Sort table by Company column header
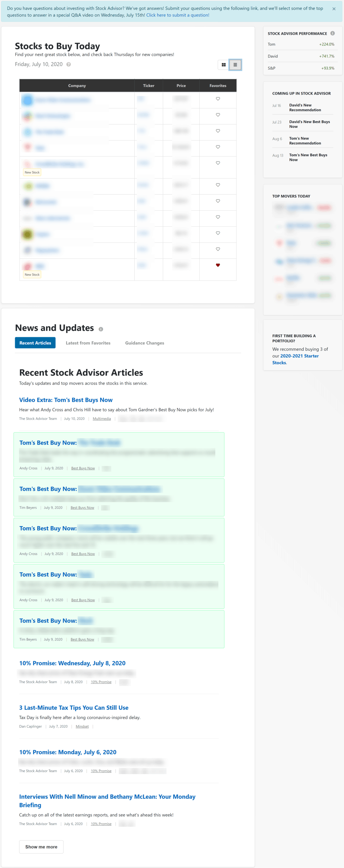344x868 pixels. click(77, 86)
